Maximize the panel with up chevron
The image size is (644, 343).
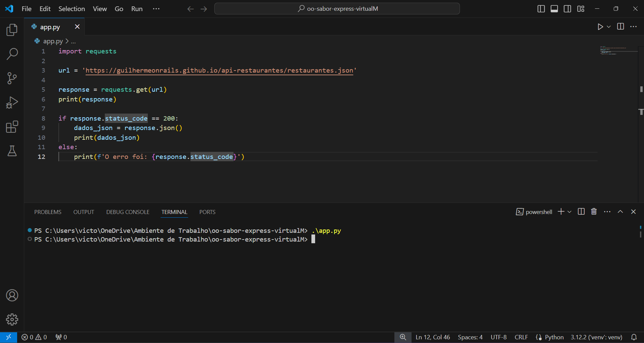pyautogui.click(x=620, y=212)
